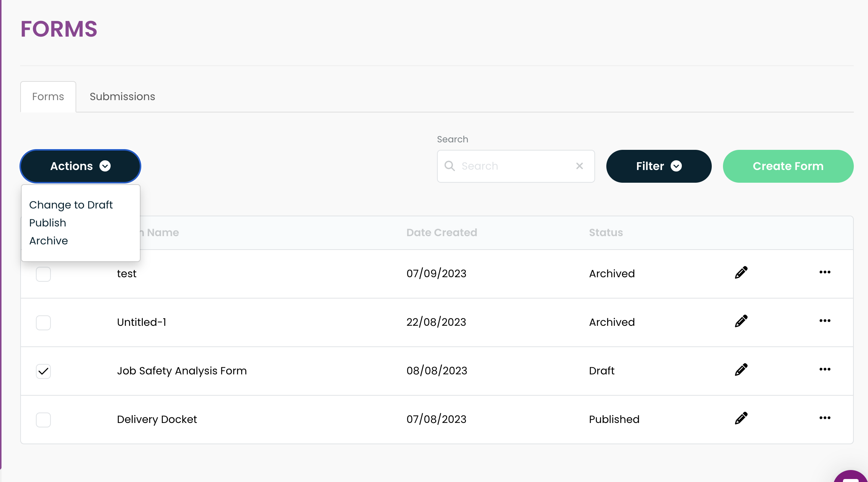The height and width of the screenshot is (482, 868).
Task: Open the Submissions tab
Action: pos(122,97)
